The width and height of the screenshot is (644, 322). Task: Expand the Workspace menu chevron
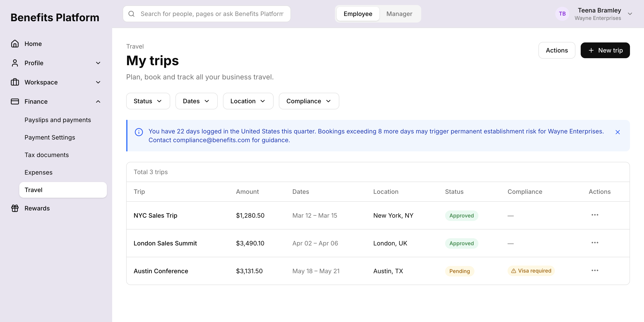98,82
